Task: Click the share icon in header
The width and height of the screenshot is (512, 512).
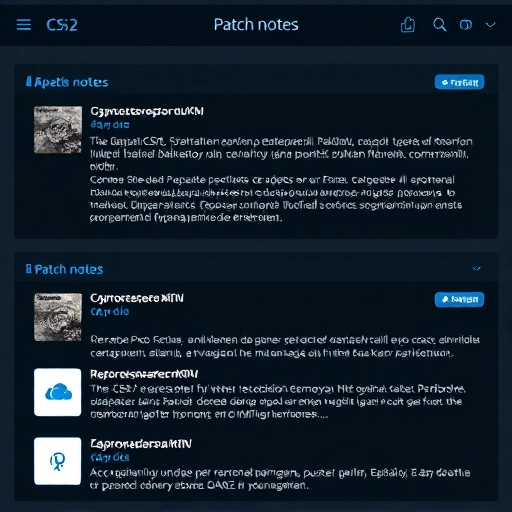Action: (408, 25)
